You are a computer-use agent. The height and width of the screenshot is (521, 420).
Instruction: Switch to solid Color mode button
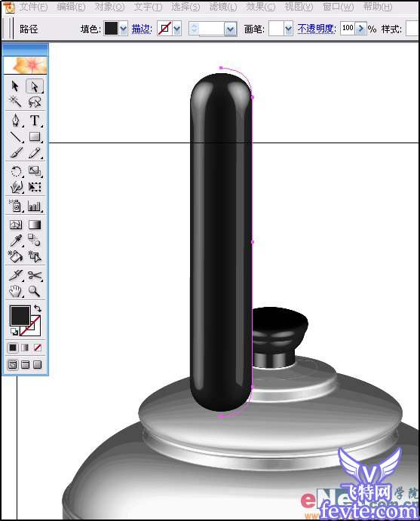coord(13,348)
